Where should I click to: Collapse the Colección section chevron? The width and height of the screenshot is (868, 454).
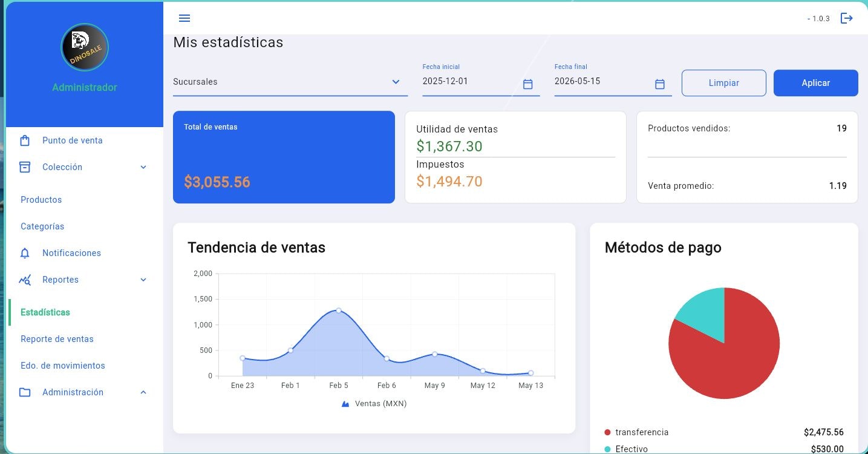tap(143, 167)
